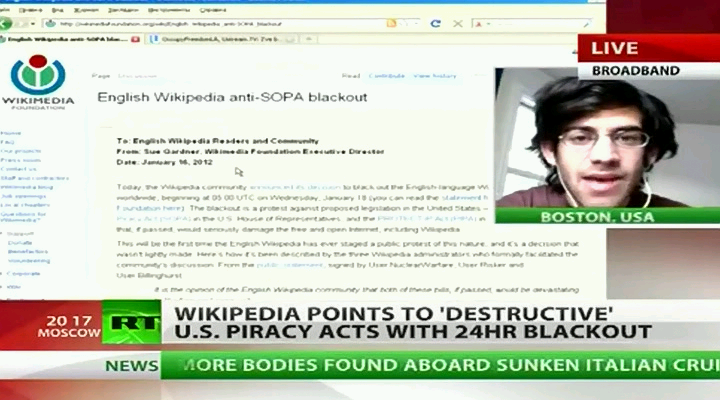
Task: Visit the Press room link
Action: tap(21, 160)
